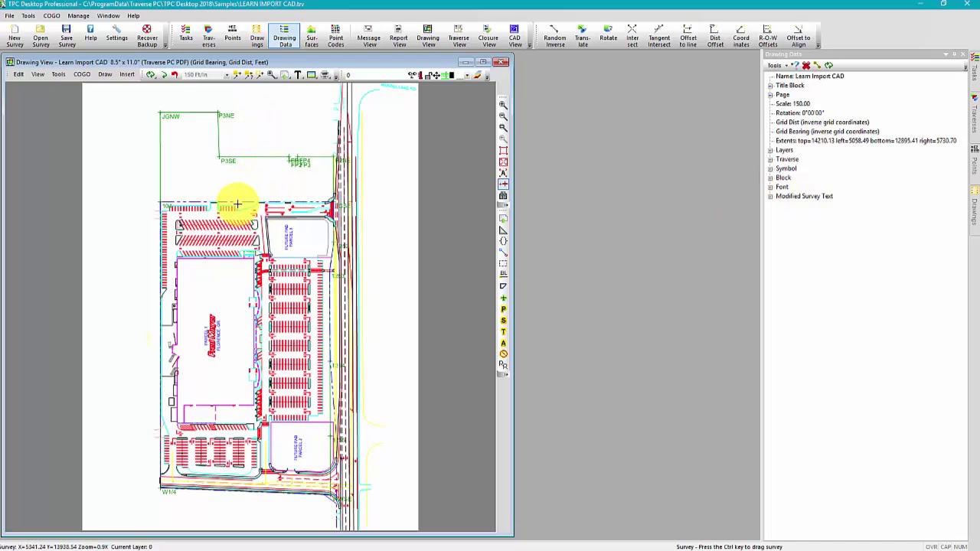Image resolution: width=980 pixels, height=551 pixels.
Task: Open the Report View
Action: pos(399,36)
